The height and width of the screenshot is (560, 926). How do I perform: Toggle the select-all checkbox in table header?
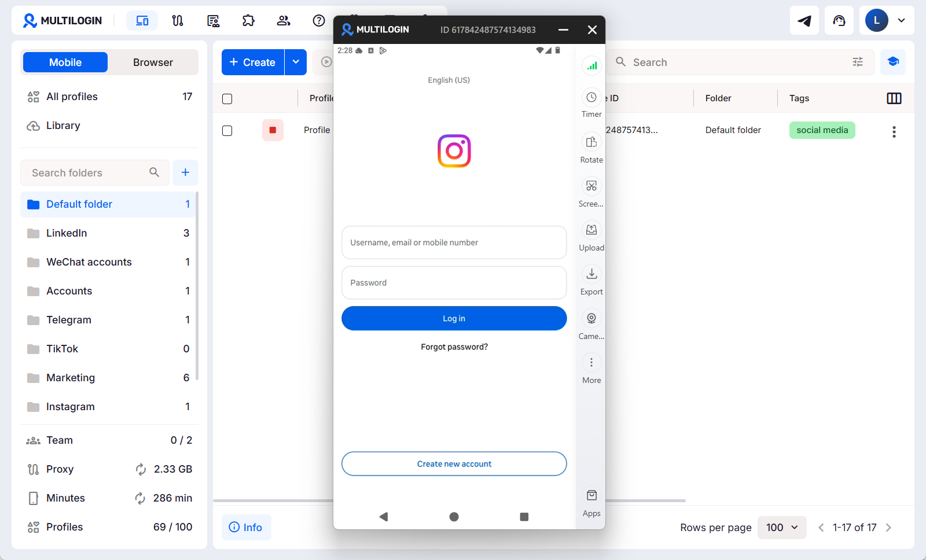coord(227,99)
